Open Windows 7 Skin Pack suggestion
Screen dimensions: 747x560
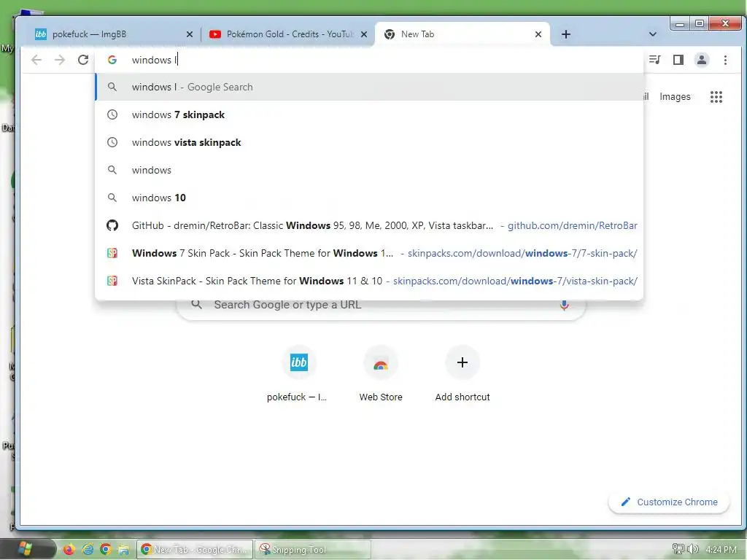click(370, 253)
